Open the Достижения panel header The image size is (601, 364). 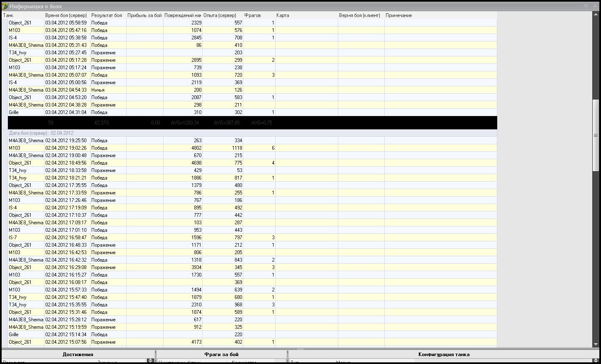[x=78, y=354]
